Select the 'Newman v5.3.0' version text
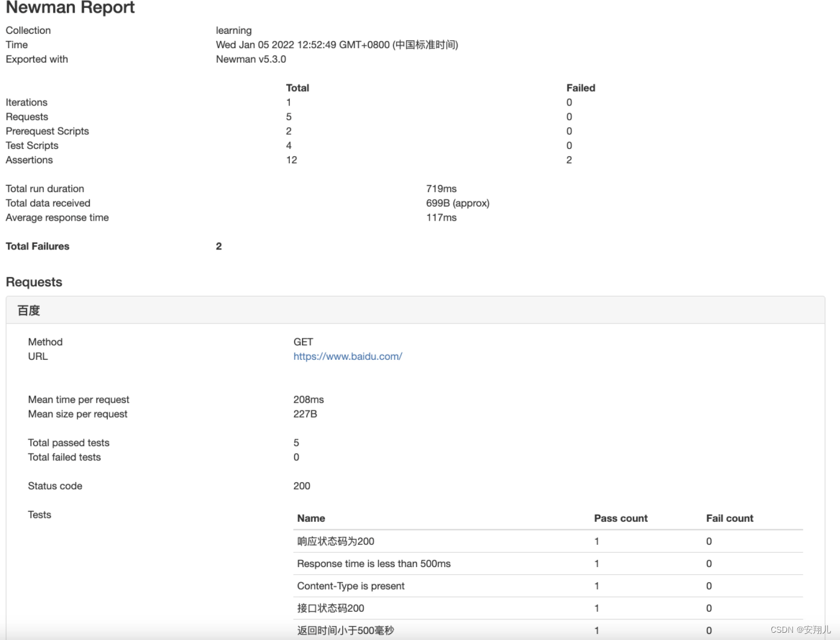Image resolution: width=840 pixels, height=640 pixels. (x=251, y=59)
